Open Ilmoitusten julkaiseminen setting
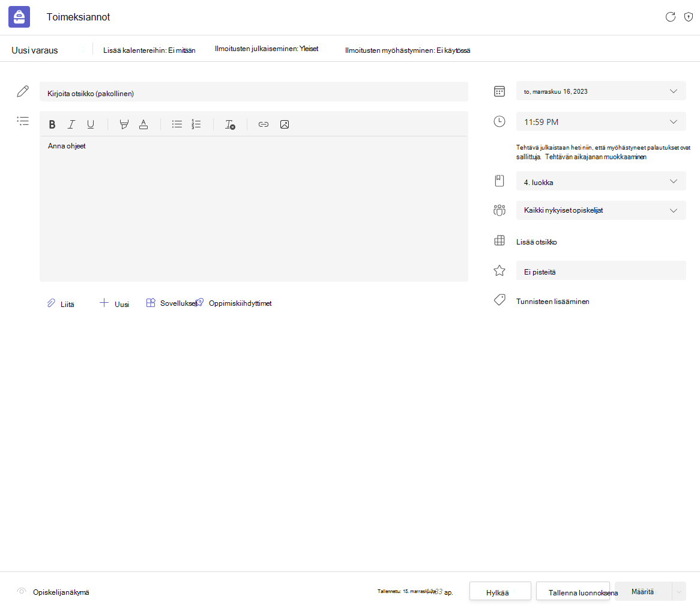This screenshot has width=700, height=605. tap(267, 49)
